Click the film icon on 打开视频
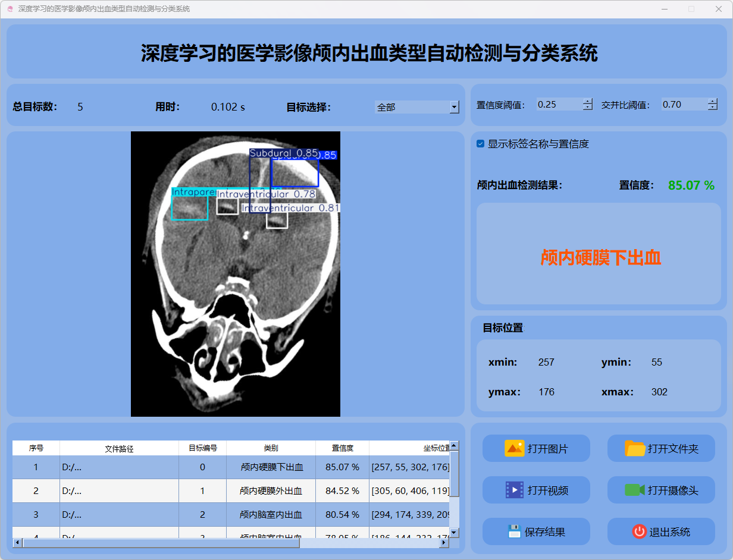This screenshot has width=733, height=560. coord(514,490)
